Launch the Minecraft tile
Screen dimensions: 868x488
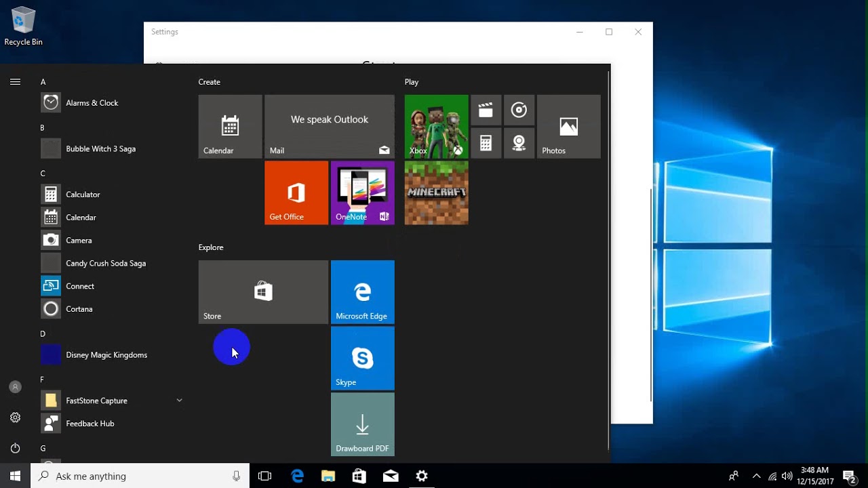pos(437,192)
